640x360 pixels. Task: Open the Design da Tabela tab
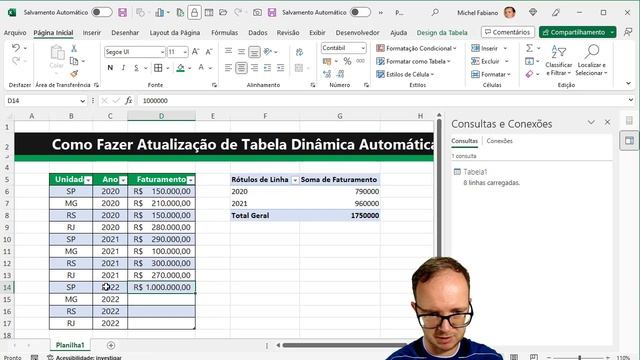[x=442, y=33]
